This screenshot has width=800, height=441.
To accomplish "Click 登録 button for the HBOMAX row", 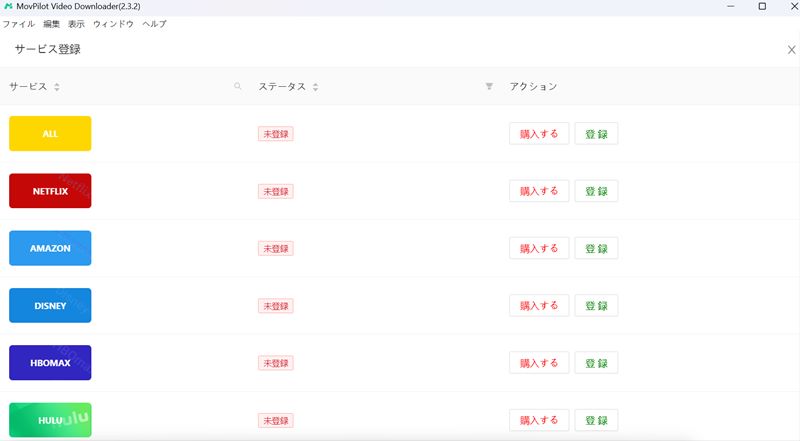I will pos(596,363).
